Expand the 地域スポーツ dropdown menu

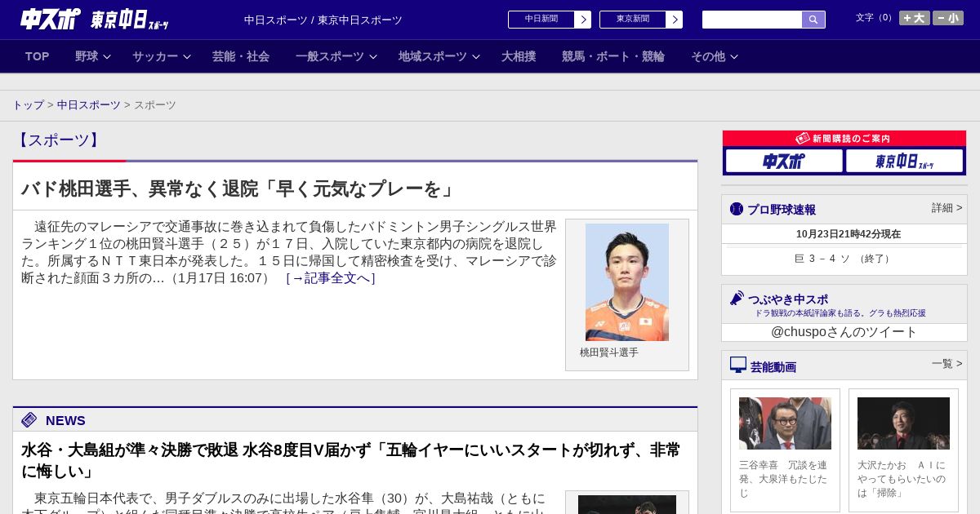(x=439, y=56)
